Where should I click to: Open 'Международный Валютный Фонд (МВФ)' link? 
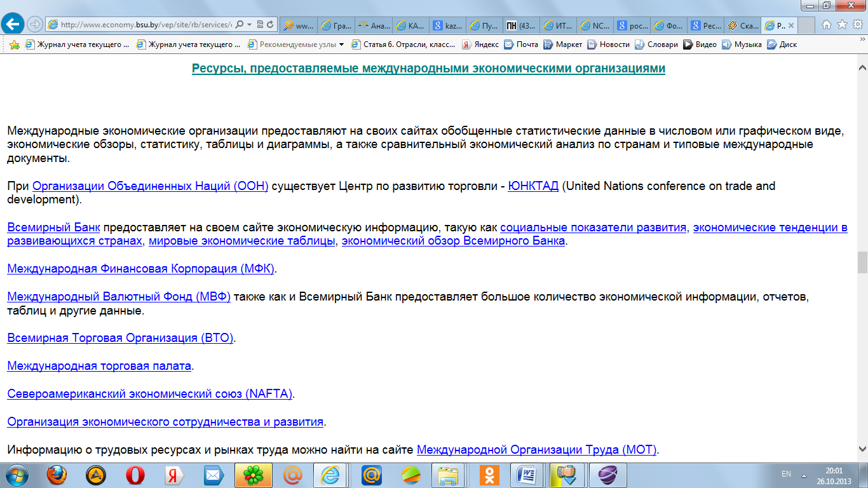[119, 297]
